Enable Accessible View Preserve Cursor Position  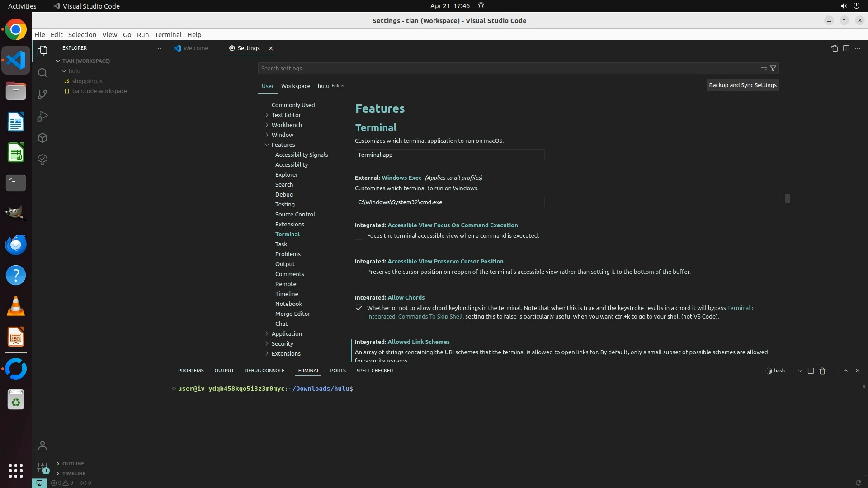tap(359, 272)
